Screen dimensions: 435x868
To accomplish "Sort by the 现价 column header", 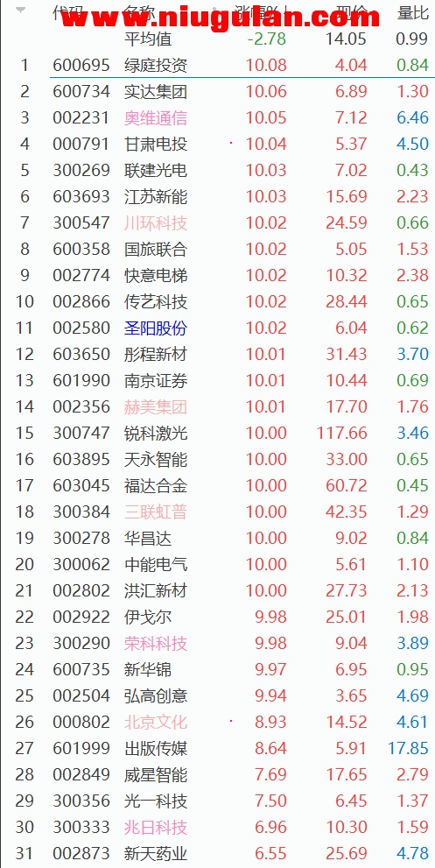I will click(352, 12).
